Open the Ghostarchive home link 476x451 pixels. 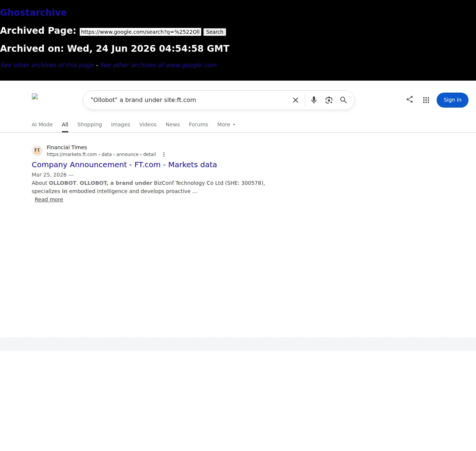pyautogui.click(x=33, y=12)
